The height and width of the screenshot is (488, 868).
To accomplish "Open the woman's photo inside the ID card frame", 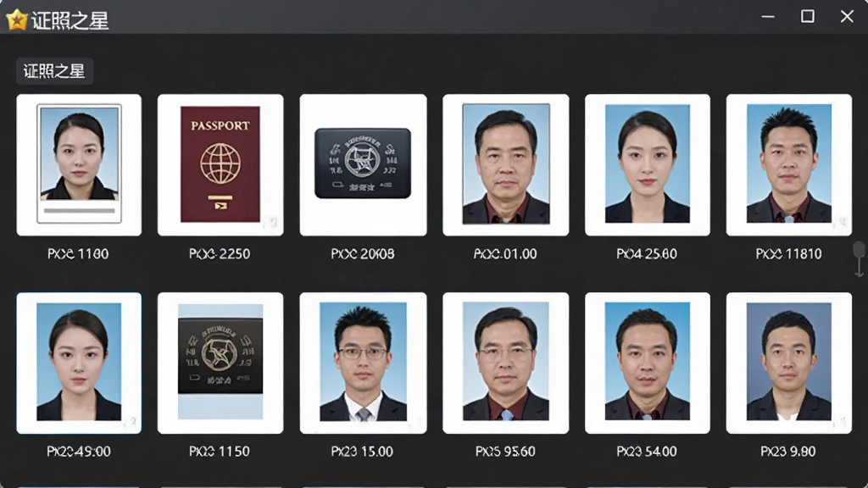I will click(x=79, y=165).
